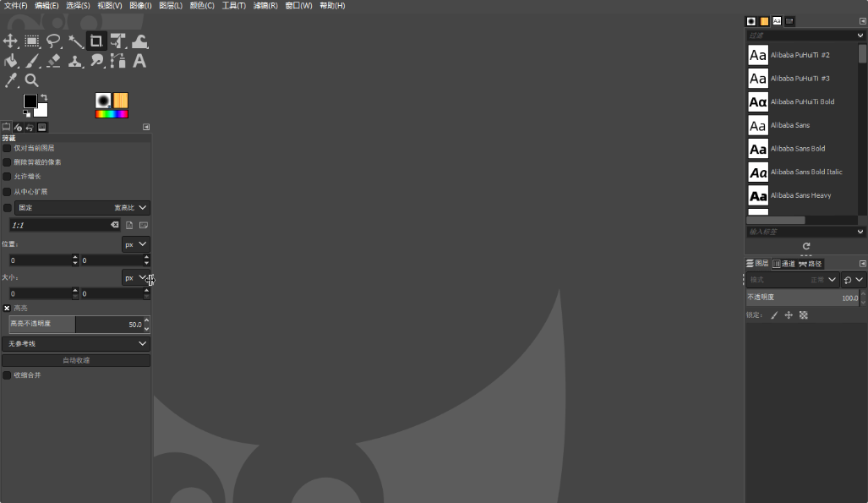Open the 固定 宽高比 dropdown
Viewport: 868px width, 503px height.
pyautogui.click(x=82, y=208)
